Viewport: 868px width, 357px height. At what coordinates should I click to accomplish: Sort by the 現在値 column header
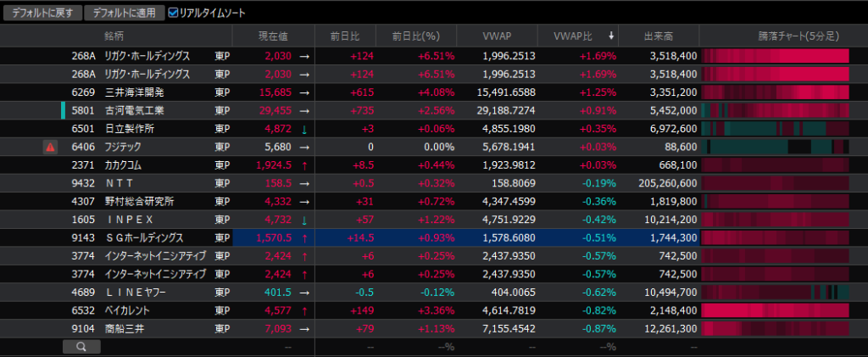tap(273, 36)
